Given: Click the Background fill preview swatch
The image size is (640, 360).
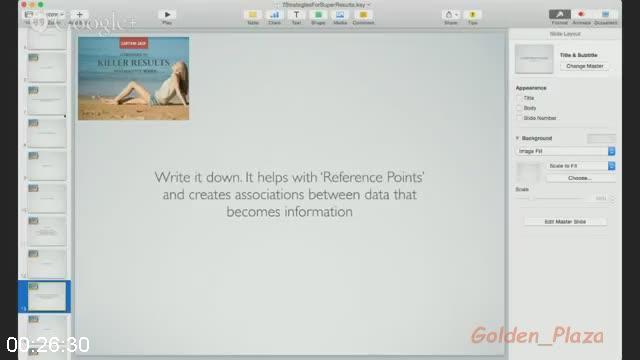Looking at the screenshot, I should pyautogui.click(x=601, y=139).
